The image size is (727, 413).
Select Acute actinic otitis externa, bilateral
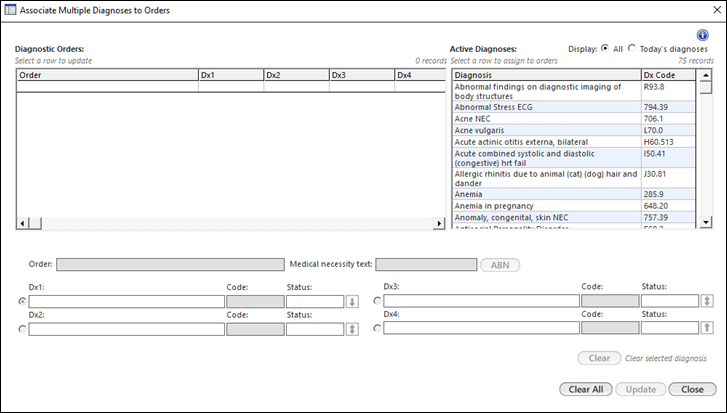[x=574, y=142]
